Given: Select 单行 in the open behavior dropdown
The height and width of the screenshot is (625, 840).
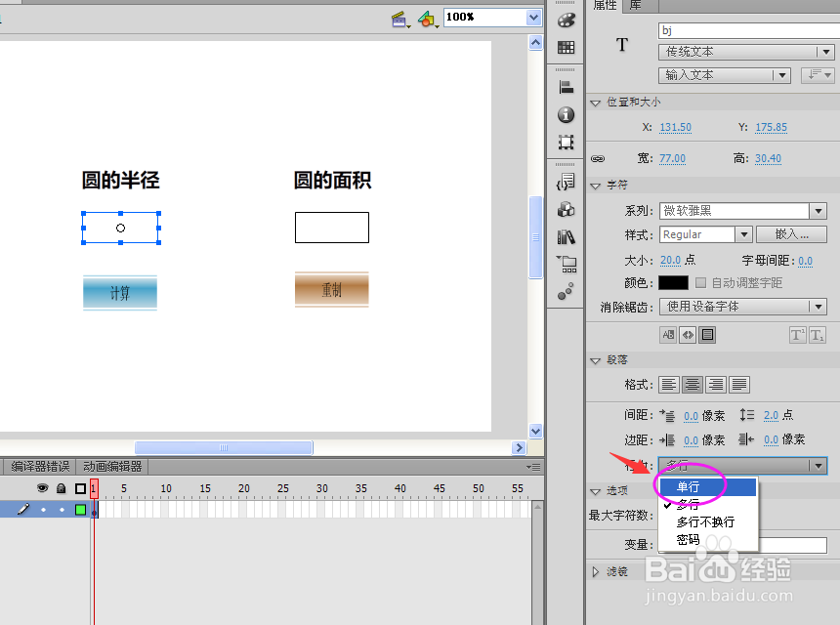Looking at the screenshot, I should click(688, 486).
